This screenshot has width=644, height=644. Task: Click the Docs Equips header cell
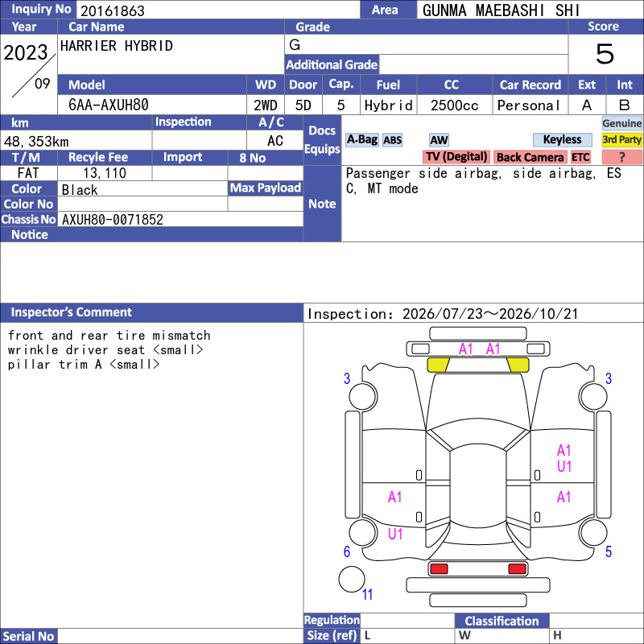(323, 139)
